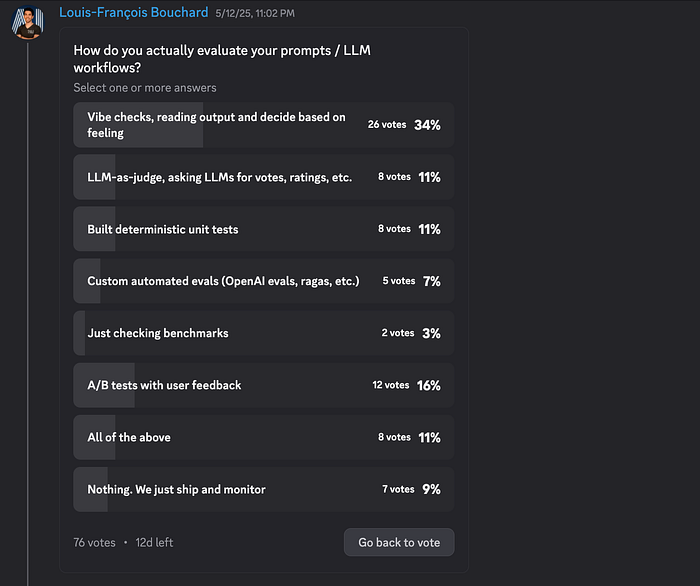Click the 16% result percentage
Image resolution: width=700 pixels, height=586 pixels.
[x=429, y=385]
